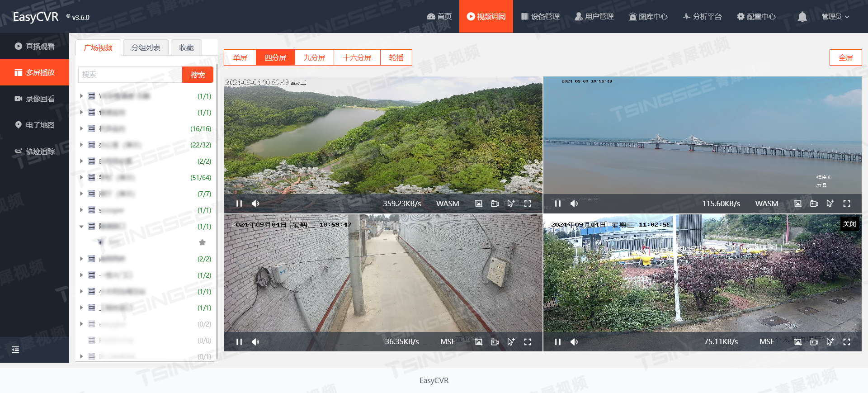
Task: Open 用户管理 in top navigation
Action: tap(594, 16)
